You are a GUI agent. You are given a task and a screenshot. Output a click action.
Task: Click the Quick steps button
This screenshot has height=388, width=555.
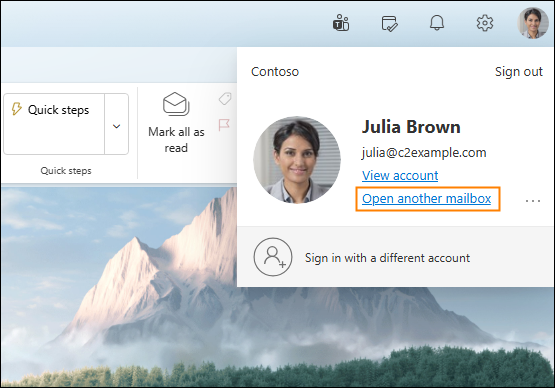pos(54,124)
